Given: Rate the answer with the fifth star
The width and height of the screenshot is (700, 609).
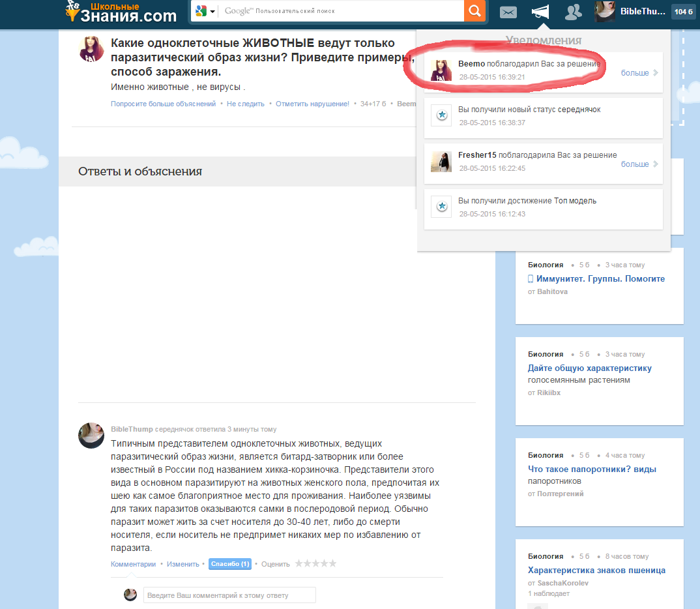Looking at the screenshot, I should coord(332,563).
